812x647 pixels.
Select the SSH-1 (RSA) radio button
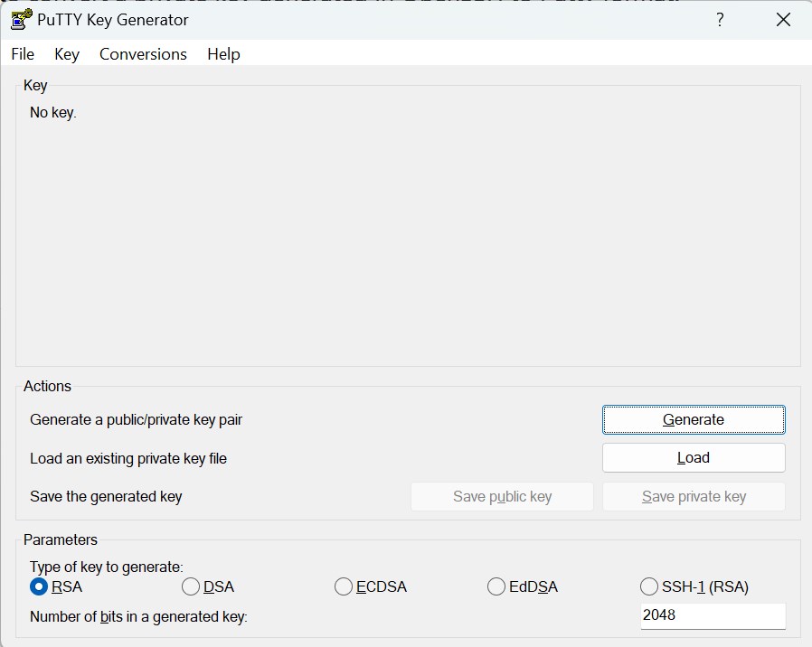(x=649, y=587)
